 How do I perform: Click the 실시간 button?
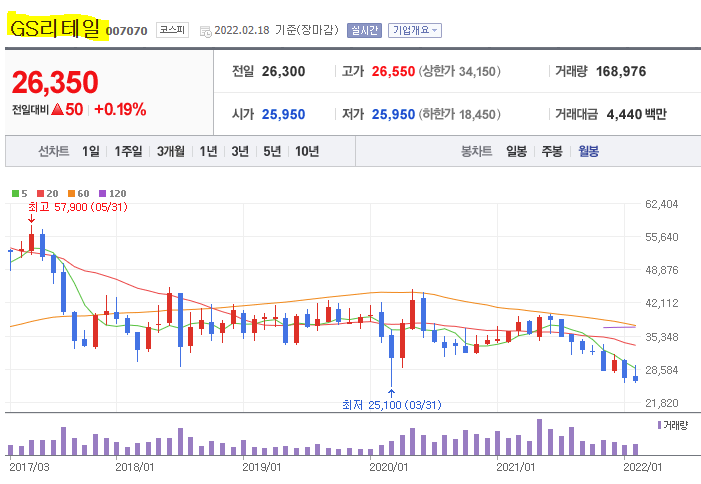click(364, 30)
